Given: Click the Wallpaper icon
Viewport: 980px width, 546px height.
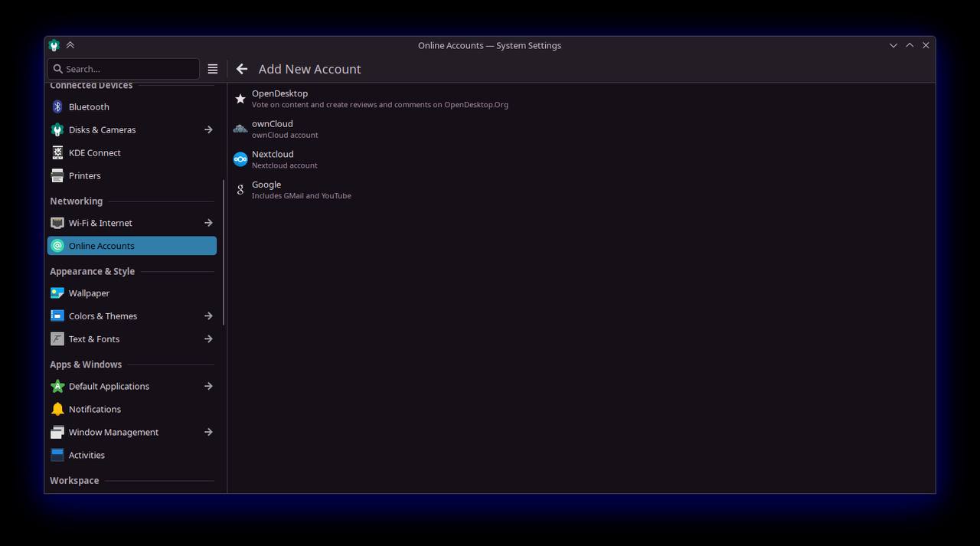Looking at the screenshot, I should pyautogui.click(x=57, y=293).
